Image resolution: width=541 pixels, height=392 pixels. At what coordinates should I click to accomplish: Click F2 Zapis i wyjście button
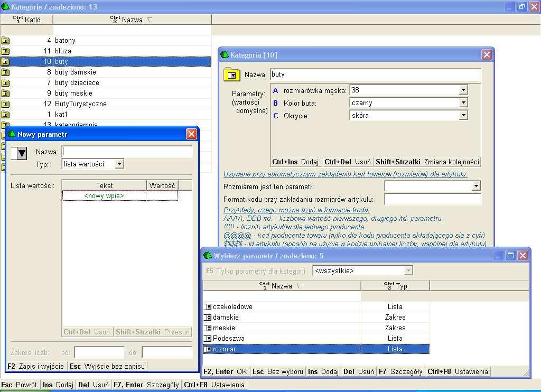(x=36, y=367)
